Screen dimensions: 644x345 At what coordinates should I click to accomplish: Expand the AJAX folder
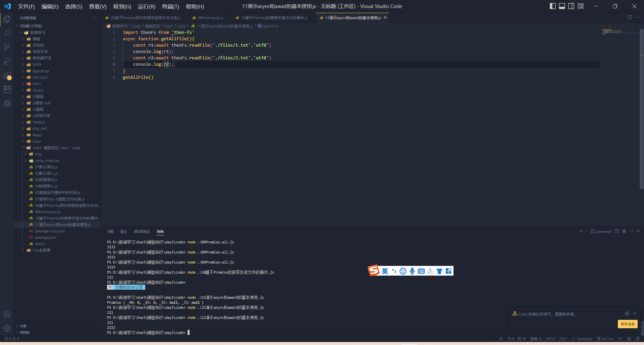tap(37, 64)
